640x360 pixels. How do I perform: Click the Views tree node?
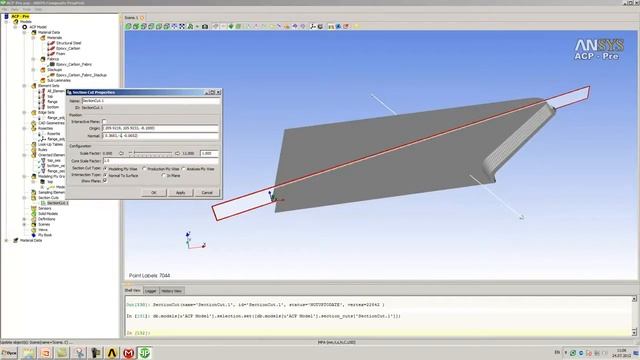coord(43,230)
